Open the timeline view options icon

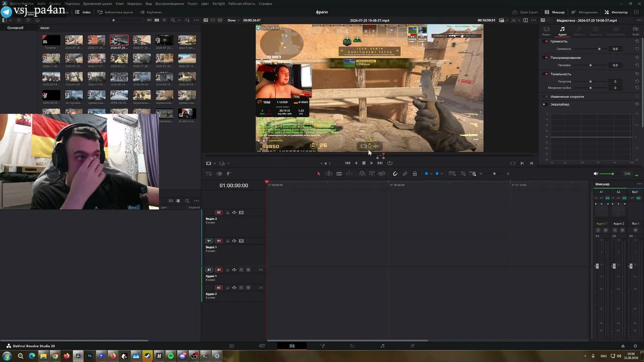point(209,174)
